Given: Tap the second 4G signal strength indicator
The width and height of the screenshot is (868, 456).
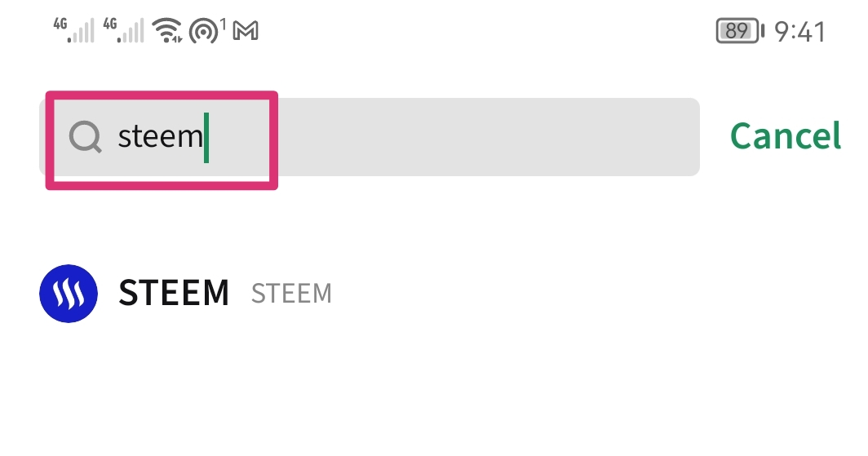Looking at the screenshot, I should [x=122, y=31].
